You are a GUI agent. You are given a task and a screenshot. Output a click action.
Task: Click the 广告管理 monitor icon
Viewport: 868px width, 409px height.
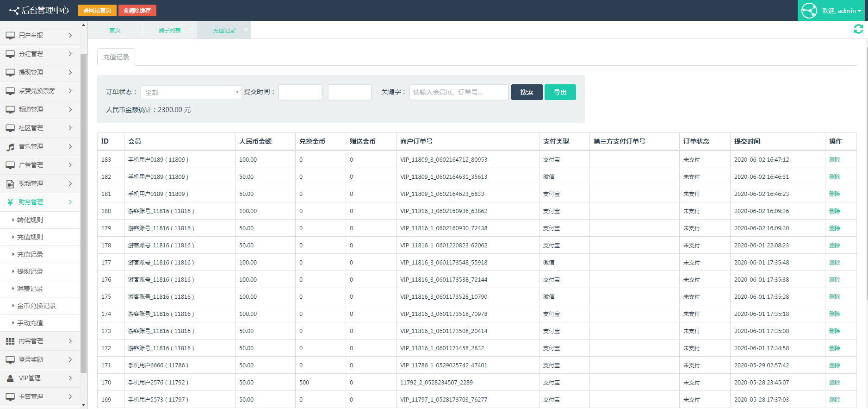click(x=10, y=165)
